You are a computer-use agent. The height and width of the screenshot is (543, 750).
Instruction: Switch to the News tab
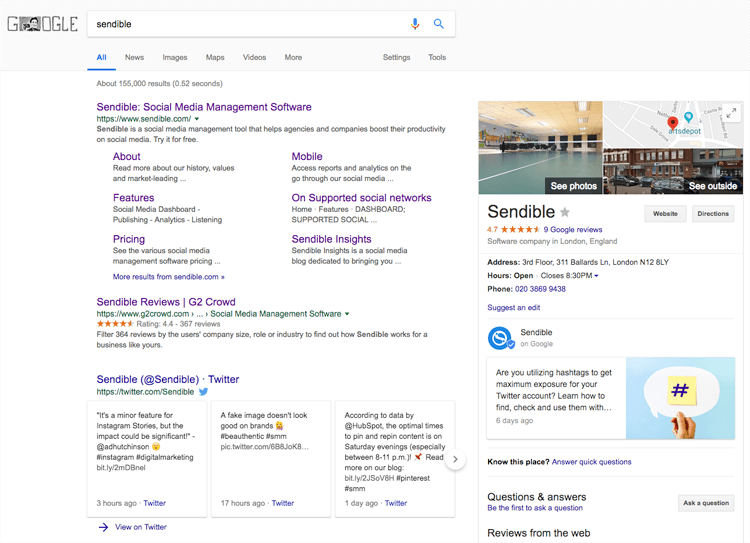134,57
